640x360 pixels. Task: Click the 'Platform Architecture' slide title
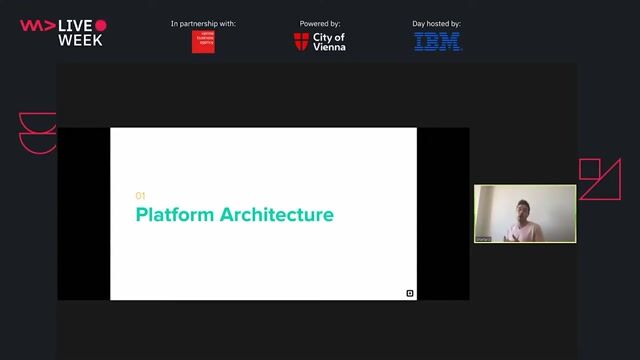coord(235,215)
